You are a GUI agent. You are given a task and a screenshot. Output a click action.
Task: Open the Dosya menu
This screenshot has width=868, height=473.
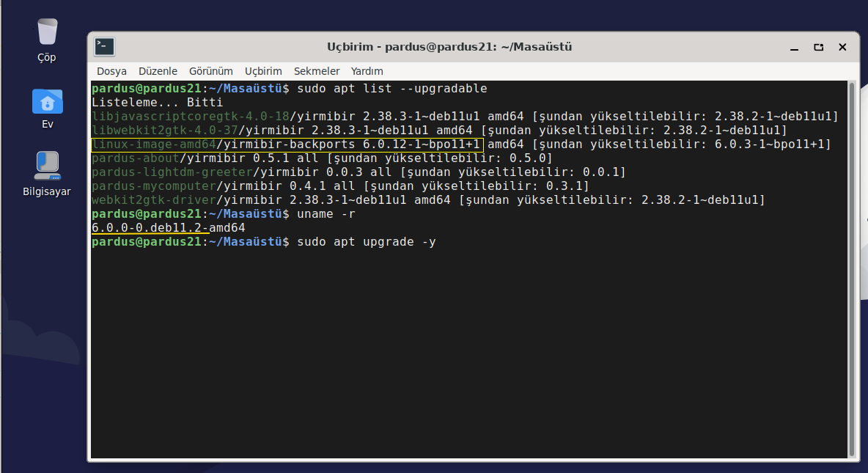click(112, 71)
